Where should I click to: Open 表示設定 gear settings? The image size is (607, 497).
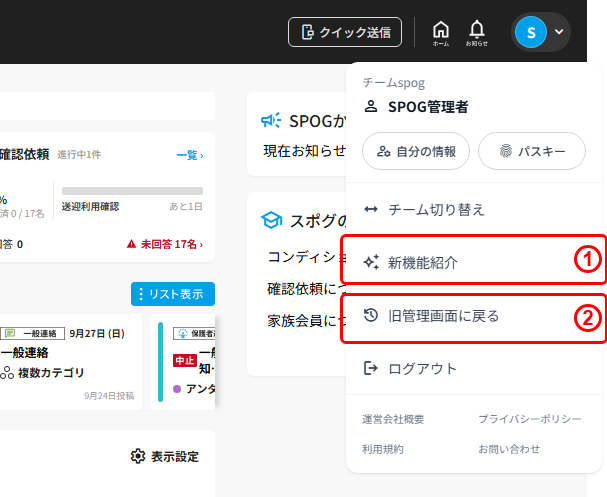[165, 456]
